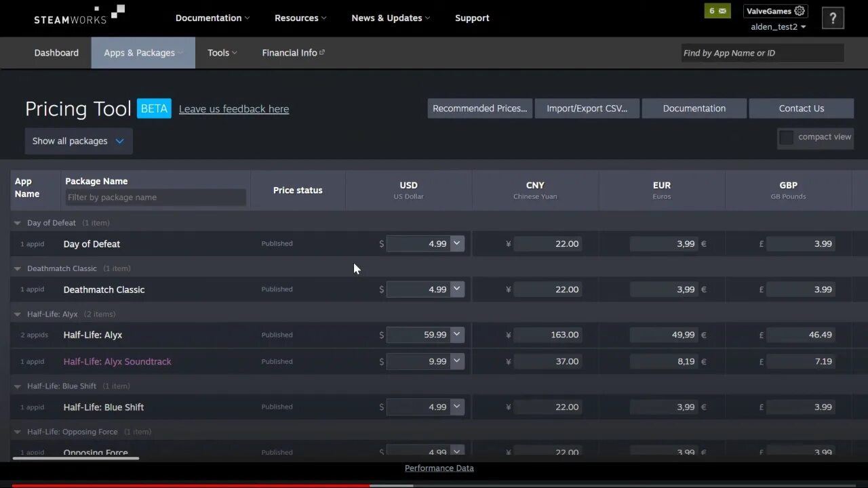Open Recommended Prices dialog
This screenshot has width=868, height=488.
[479, 108]
